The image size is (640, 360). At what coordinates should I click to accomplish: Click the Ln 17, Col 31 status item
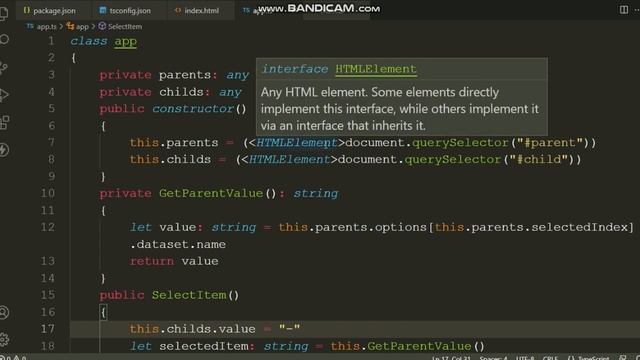click(x=451, y=358)
